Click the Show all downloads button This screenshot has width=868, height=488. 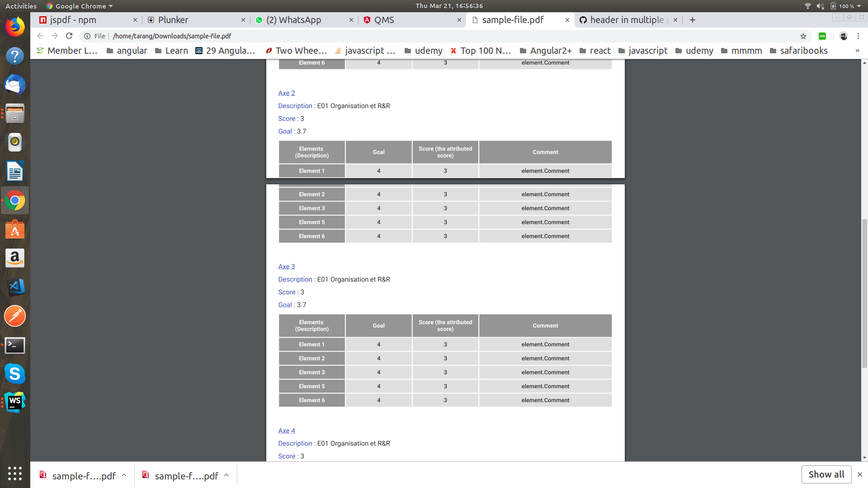(x=826, y=474)
